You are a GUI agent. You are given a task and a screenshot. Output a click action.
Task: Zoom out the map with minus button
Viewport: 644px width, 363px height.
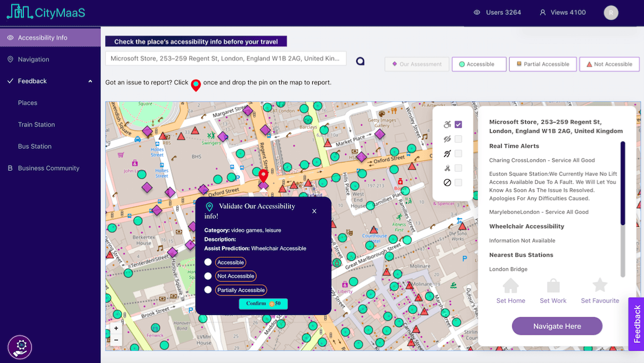click(116, 340)
